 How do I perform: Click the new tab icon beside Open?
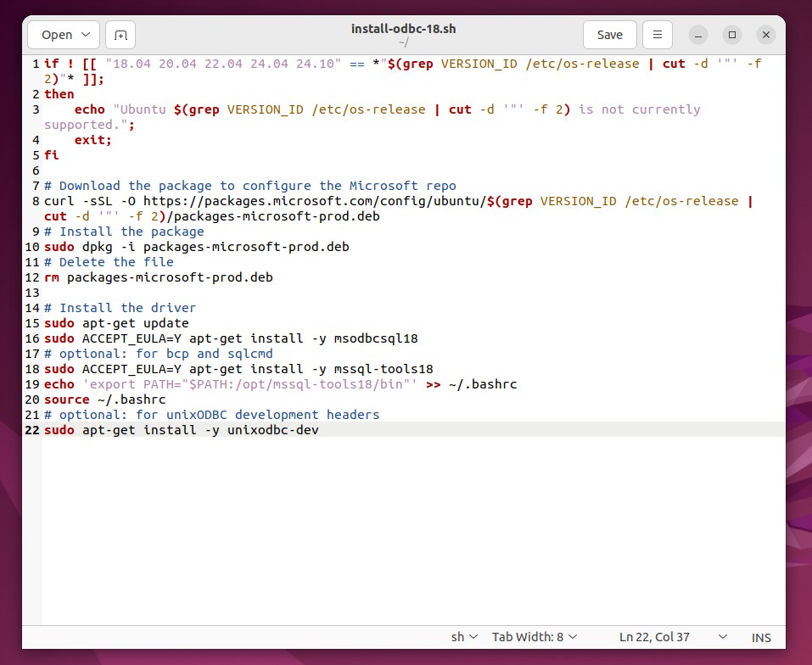(x=120, y=35)
